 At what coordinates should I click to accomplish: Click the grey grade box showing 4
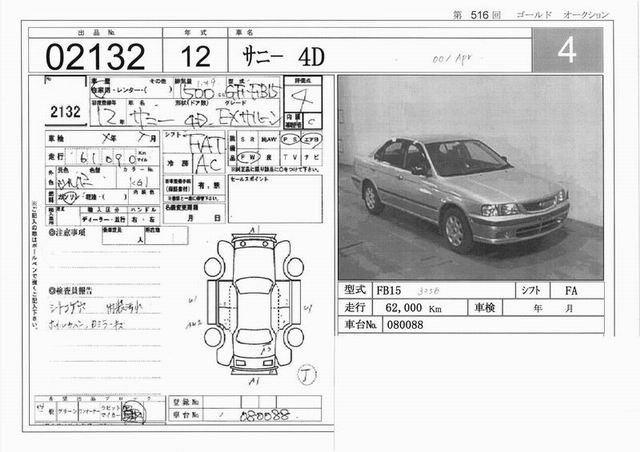567,50
